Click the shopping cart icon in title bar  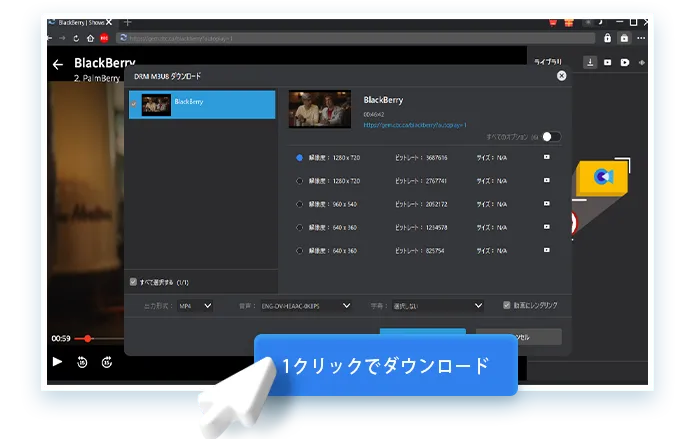(x=553, y=23)
